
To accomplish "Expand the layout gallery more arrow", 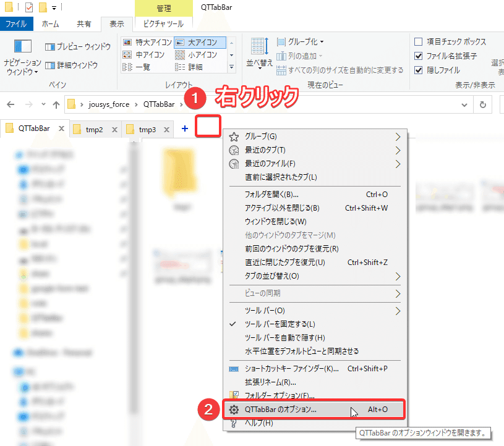I will pyautogui.click(x=231, y=67).
